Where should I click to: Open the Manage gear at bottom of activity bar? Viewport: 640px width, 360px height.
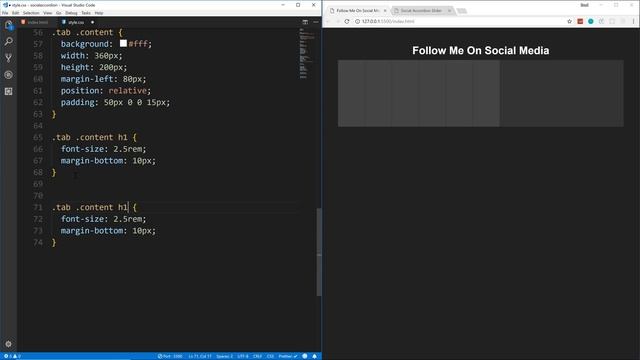click(x=9, y=344)
